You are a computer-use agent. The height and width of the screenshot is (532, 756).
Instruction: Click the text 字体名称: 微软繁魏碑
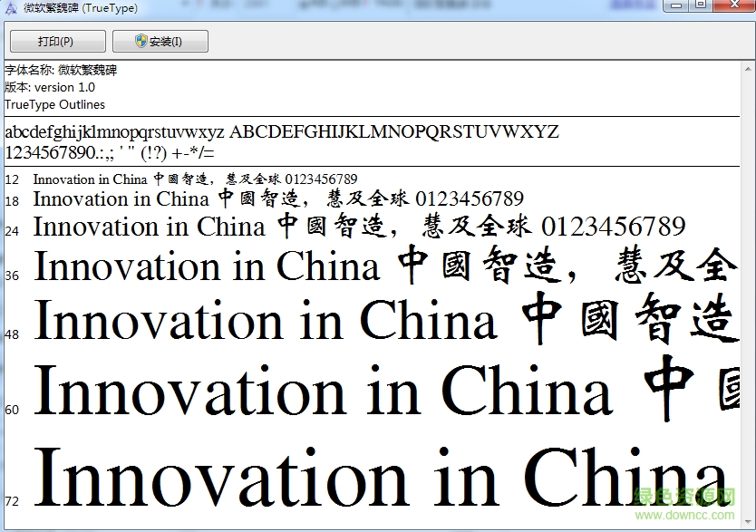click(x=61, y=71)
